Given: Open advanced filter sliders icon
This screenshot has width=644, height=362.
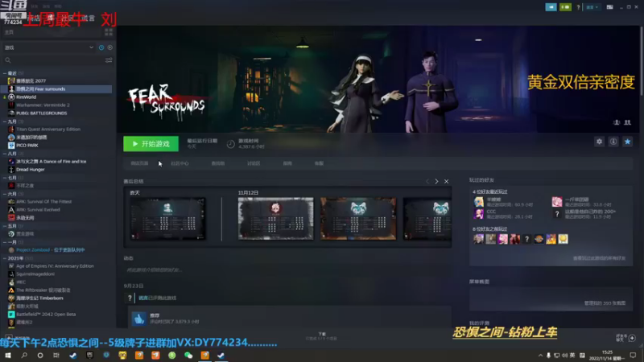Looking at the screenshot, I should coord(109,60).
